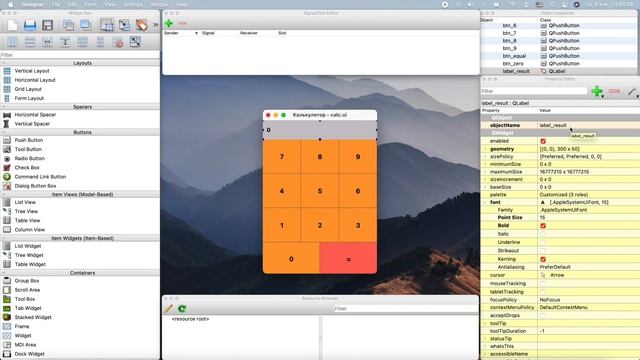Toggle the font Bold checkbox
Viewport: 640px width, 360px height.
coord(543,226)
